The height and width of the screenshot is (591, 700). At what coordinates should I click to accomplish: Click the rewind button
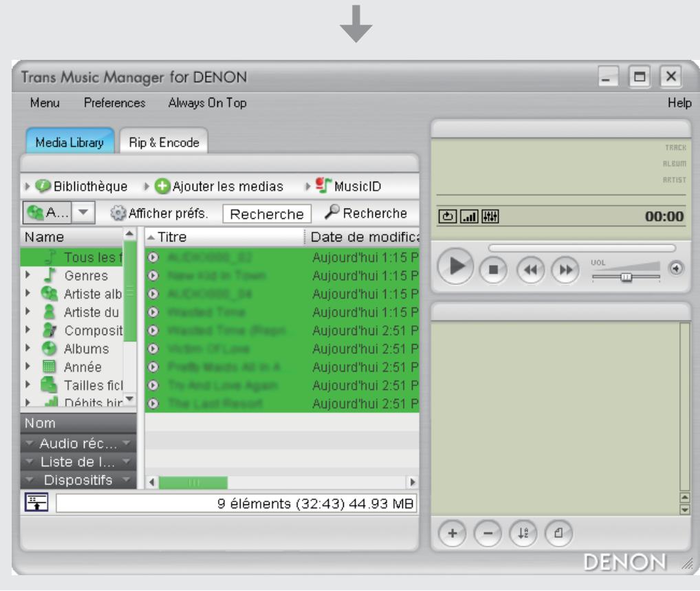(x=530, y=270)
